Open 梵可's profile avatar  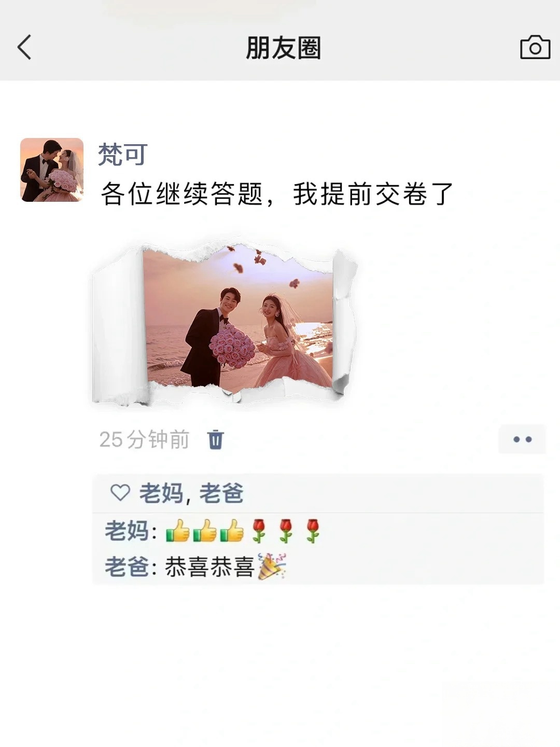(52, 170)
